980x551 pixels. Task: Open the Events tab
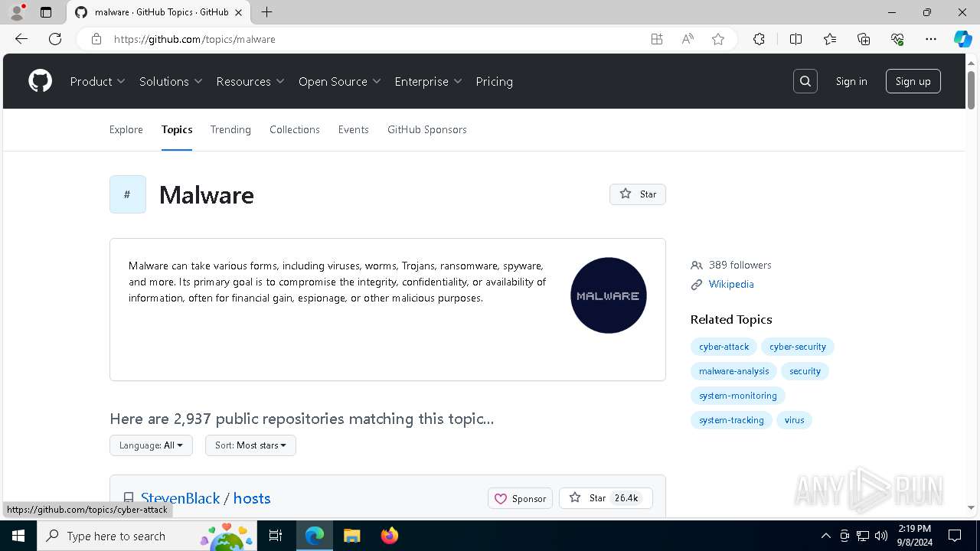pos(354,129)
